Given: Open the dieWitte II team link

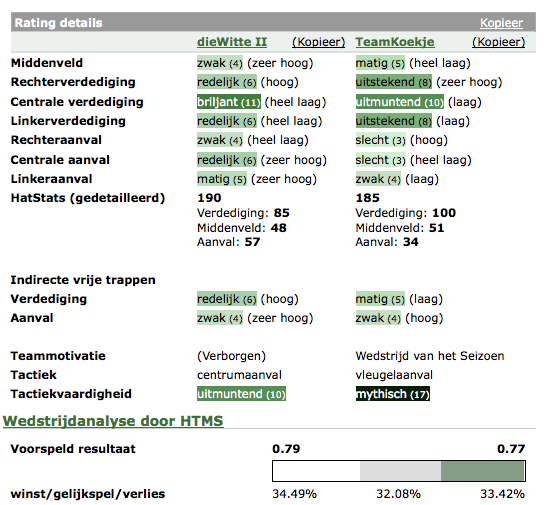Looking at the screenshot, I should click(x=232, y=42).
